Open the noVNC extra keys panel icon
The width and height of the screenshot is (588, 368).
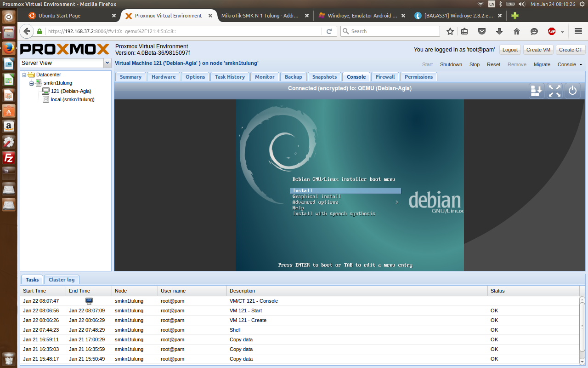point(536,91)
